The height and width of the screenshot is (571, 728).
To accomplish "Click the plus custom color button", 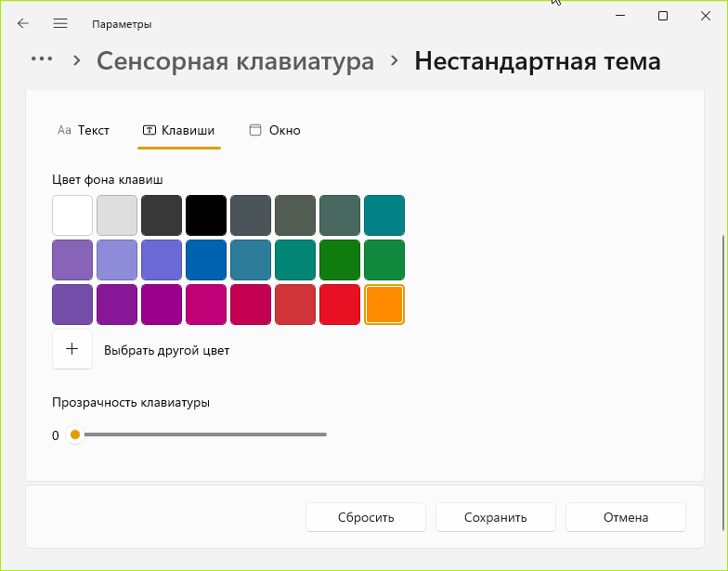I will point(72,349).
